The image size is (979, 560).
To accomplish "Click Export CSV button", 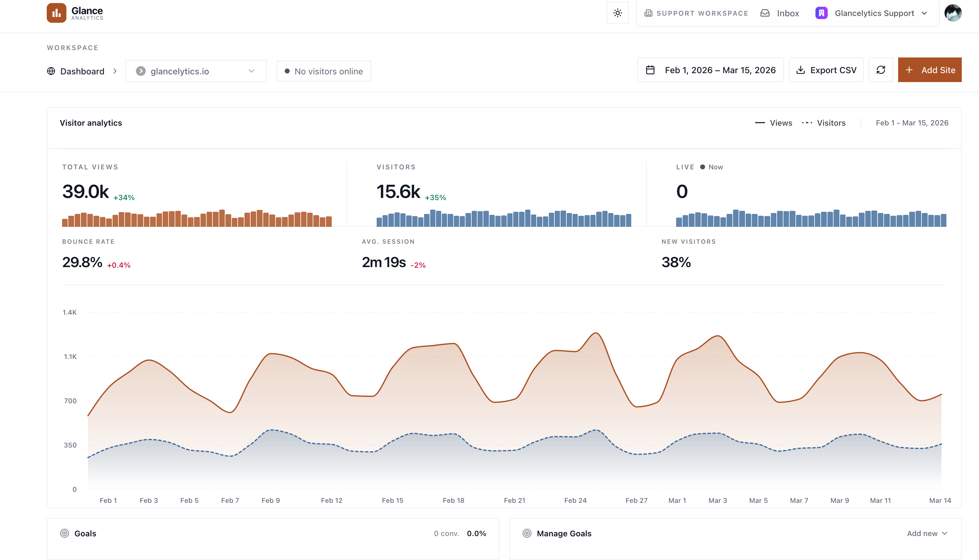I will 826,70.
